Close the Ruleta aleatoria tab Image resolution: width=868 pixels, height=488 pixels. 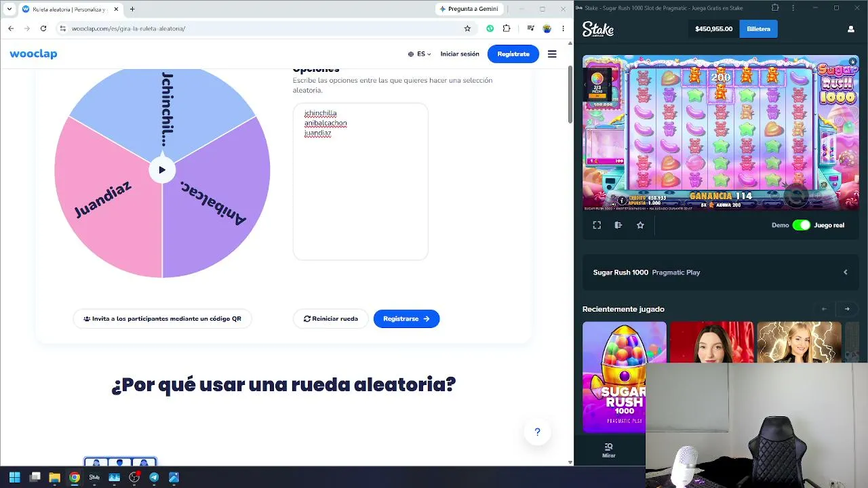(117, 9)
